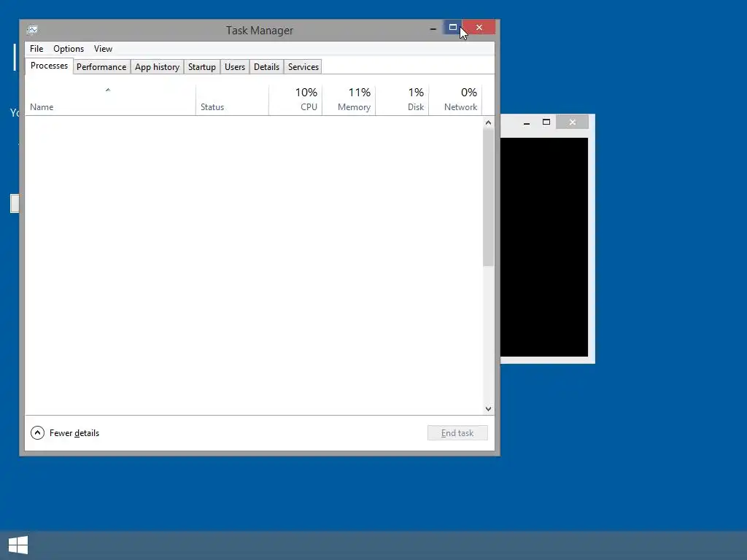Screen dimensions: 747x560
Task: Open the Options menu
Action: (69, 49)
